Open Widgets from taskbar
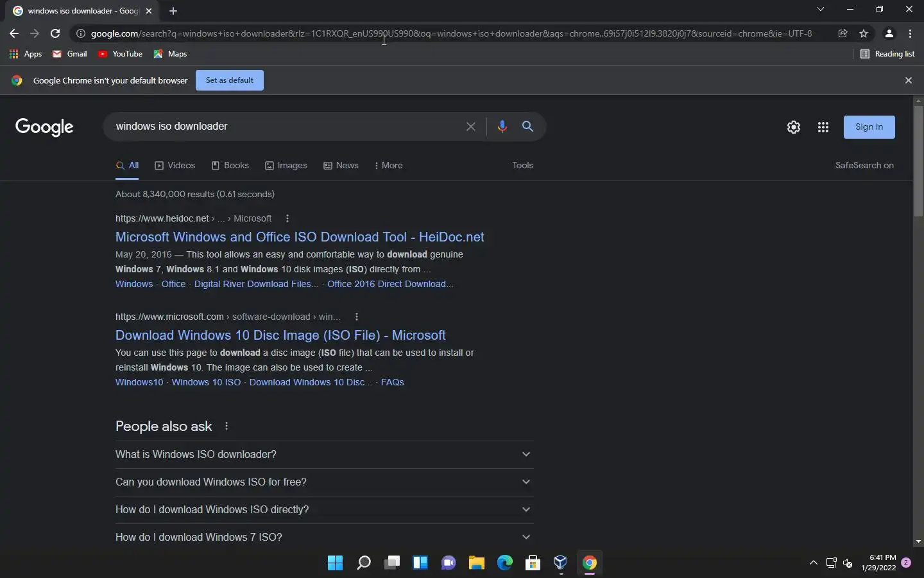 point(420,563)
